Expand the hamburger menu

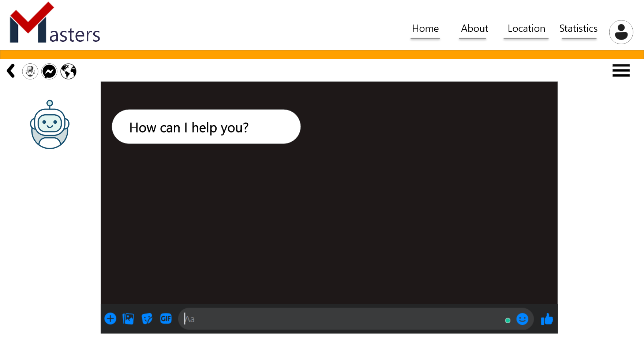pos(621,71)
